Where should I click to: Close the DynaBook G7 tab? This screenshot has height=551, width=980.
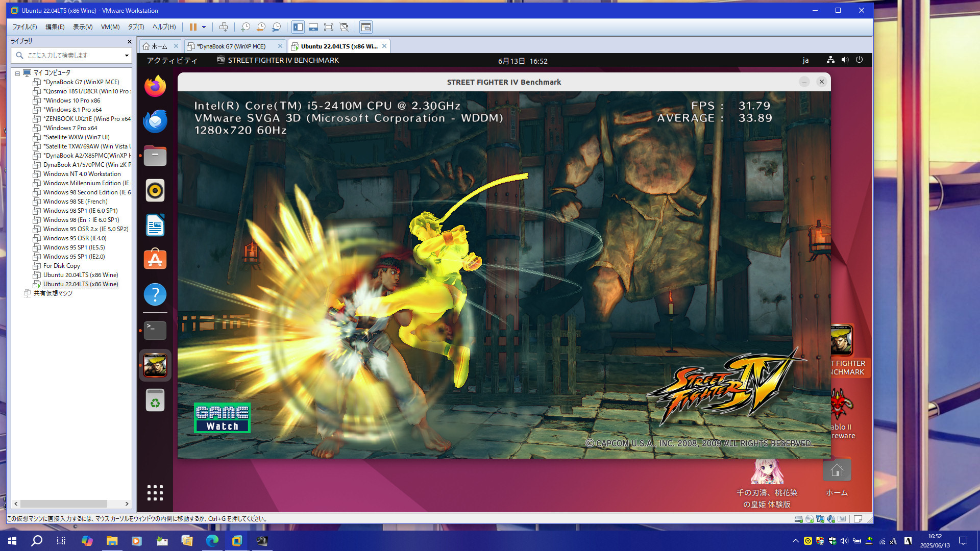pyautogui.click(x=280, y=46)
